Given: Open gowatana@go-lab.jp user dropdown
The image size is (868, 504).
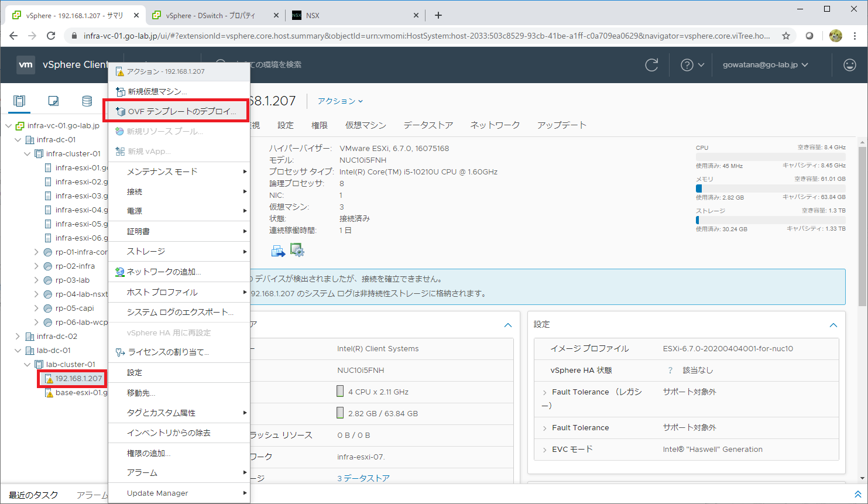Looking at the screenshot, I should pos(766,65).
